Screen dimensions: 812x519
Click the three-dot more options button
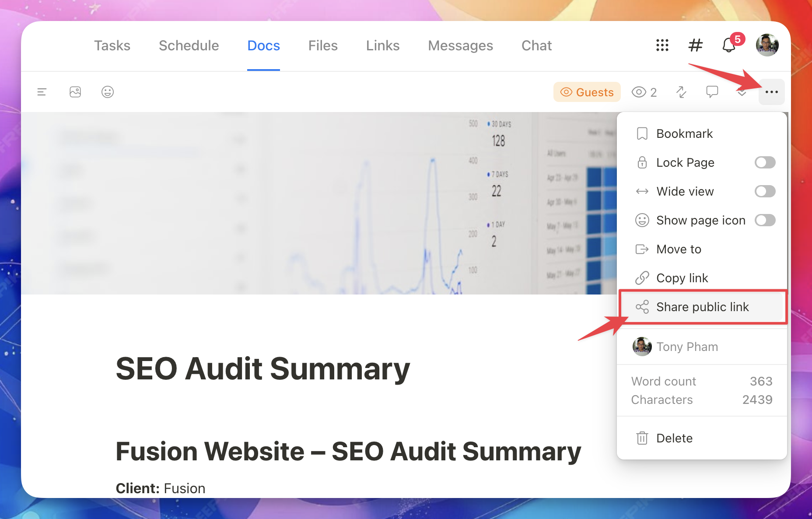point(771,92)
